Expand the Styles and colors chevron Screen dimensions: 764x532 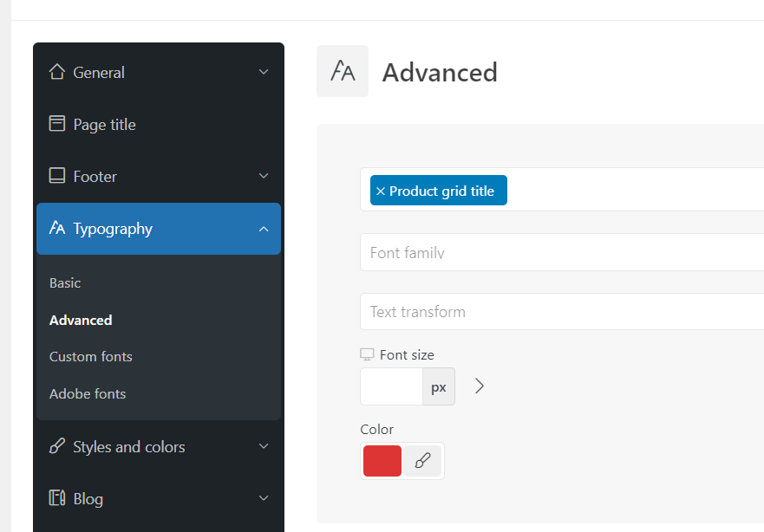(x=264, y=446)
